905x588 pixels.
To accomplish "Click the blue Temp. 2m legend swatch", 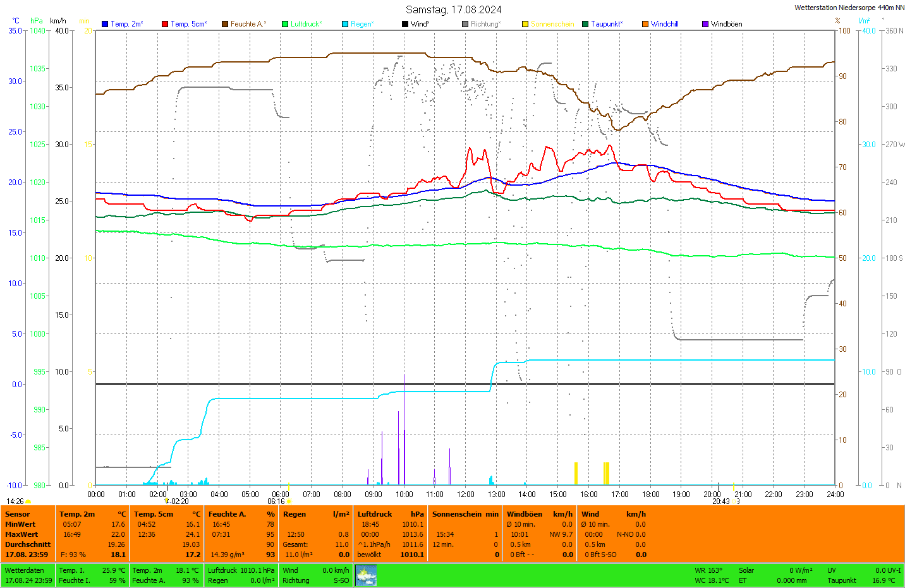I will [105, 24].
